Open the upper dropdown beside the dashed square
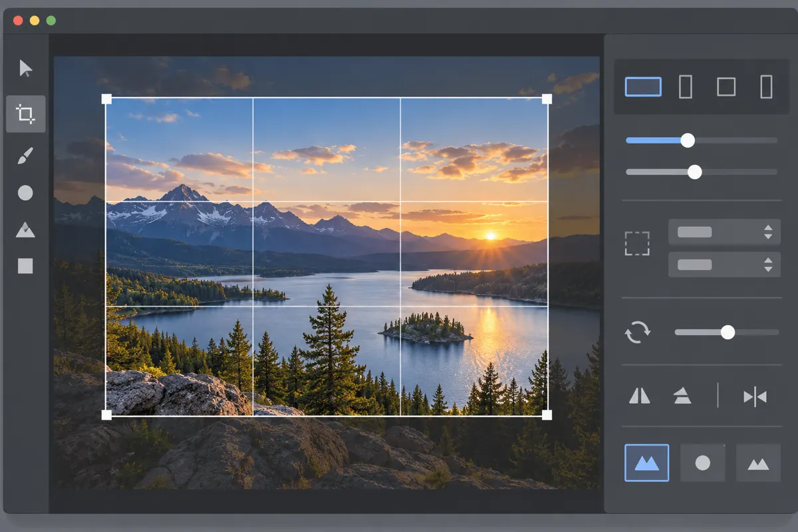This screenshot has width=798, height=532. (x=724, y=232)
